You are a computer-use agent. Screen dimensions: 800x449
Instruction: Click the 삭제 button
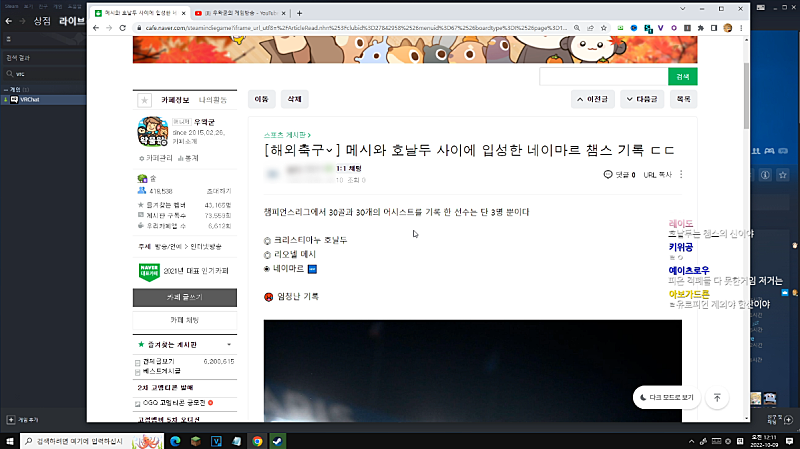[294, 99]
